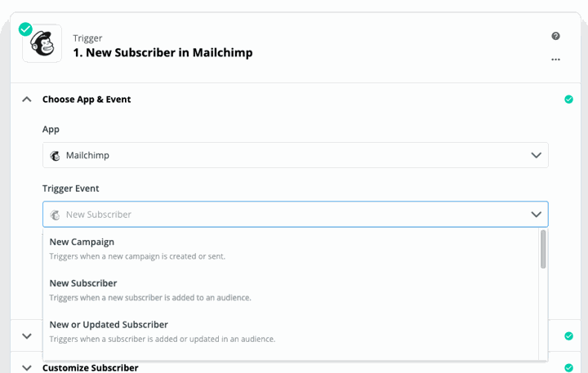The image size is (588, 373).
Task: Expand the collapsed section above Customize Subscriber
Action: 27,336
